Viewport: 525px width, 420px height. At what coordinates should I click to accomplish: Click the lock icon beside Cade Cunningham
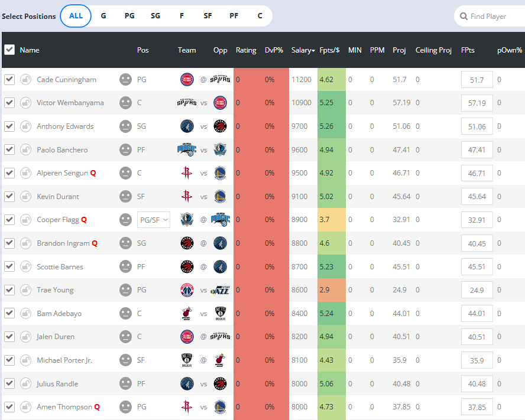[x=25, y=80]
